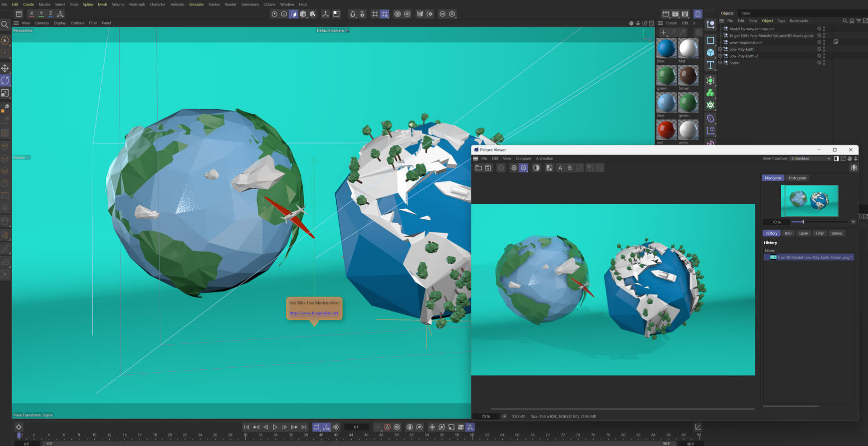Select the red material swatch
868x446 pixels.
tap(666, 130)
